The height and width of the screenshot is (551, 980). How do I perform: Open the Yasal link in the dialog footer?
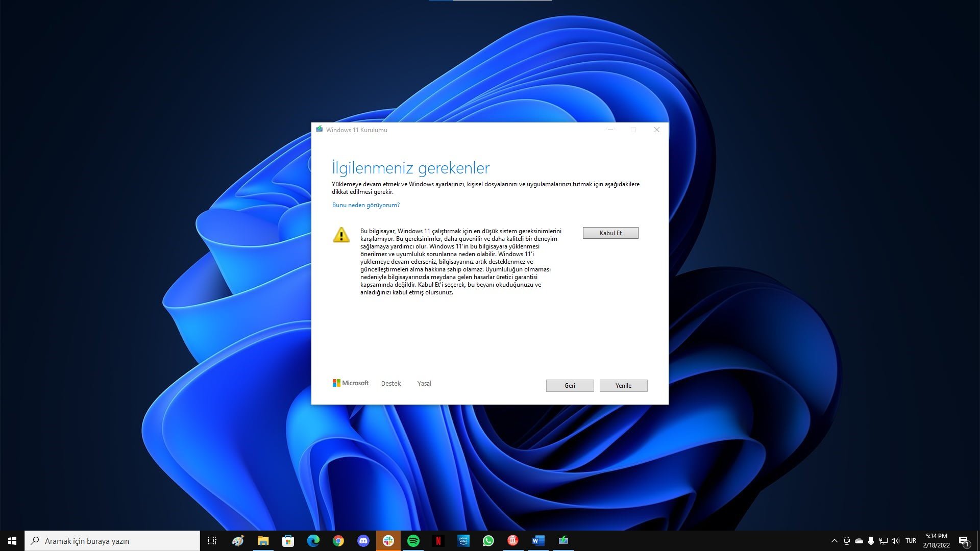[x=424, y=383]
